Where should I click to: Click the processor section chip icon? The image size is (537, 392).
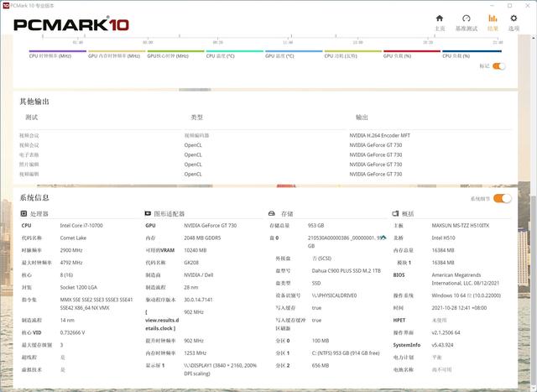pyautogui.click(x=23, y=214)
